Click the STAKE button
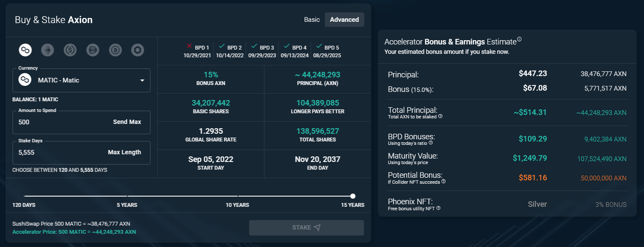 coord(307,227)
